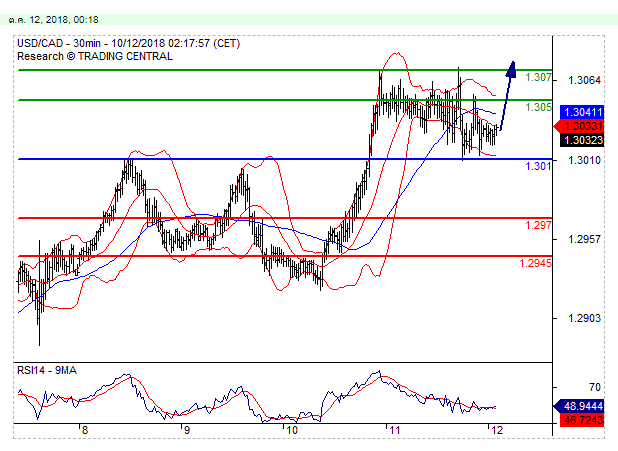Image resolution: width=618 pixels, height=451 pixels.
Task: Click date 8 on the time axis
Action: pyautogui.click(x=85, y=430)
